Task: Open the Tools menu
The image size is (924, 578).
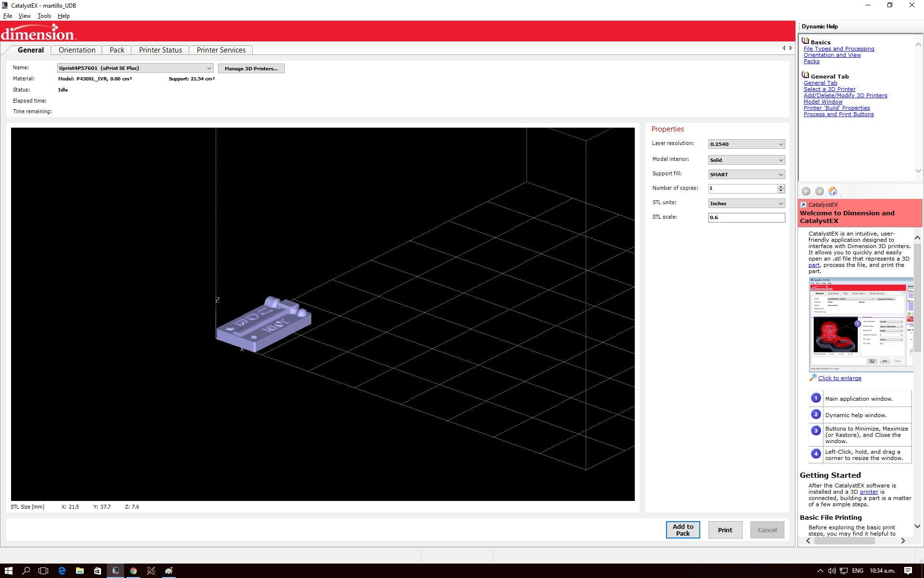Action: [x=44, y=16]
